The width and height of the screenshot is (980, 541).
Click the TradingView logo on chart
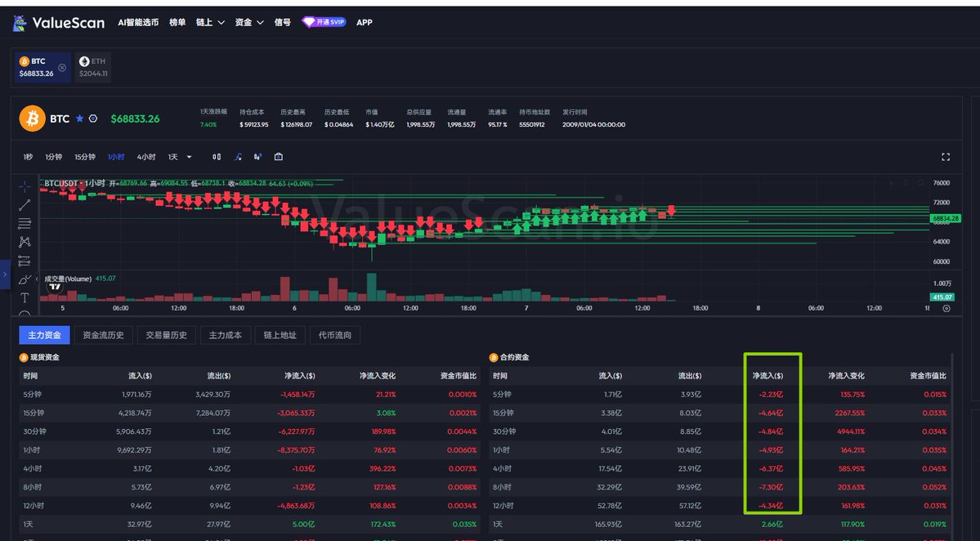pyautogui.click(x=55, y=288)
